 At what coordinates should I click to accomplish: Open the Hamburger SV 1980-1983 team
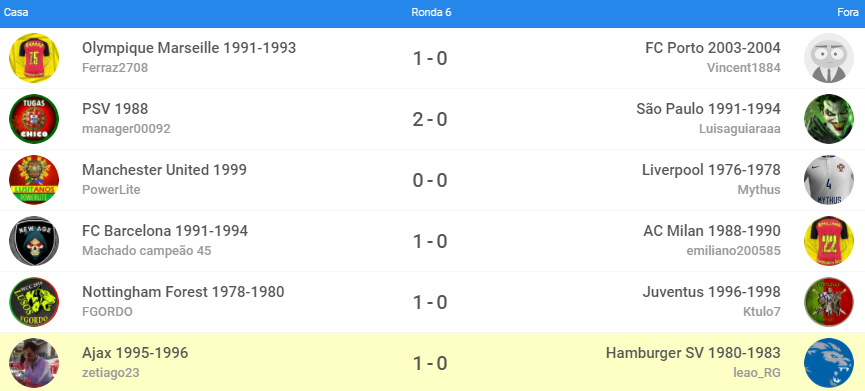pyautogui.click(x=693, y=353)
